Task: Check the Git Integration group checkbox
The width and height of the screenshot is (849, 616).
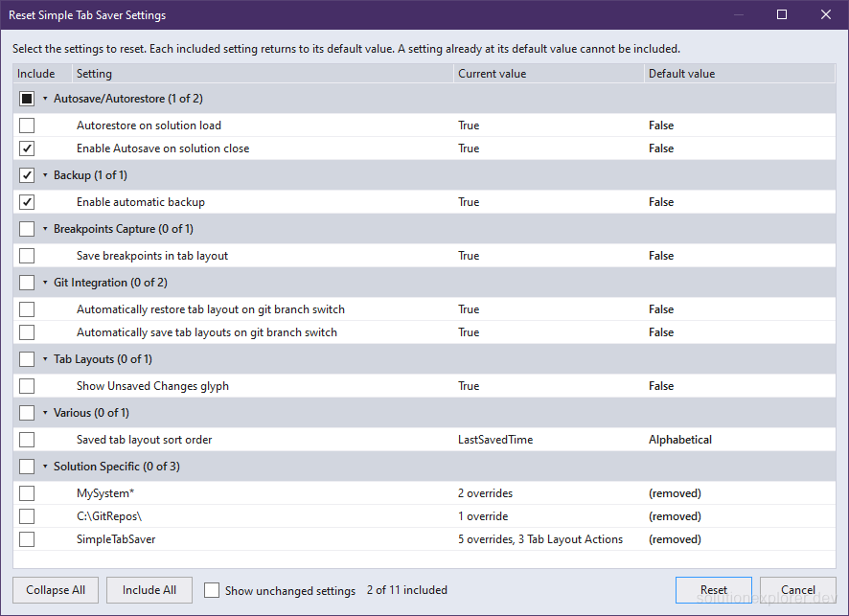Action: [x=27, y=283]
